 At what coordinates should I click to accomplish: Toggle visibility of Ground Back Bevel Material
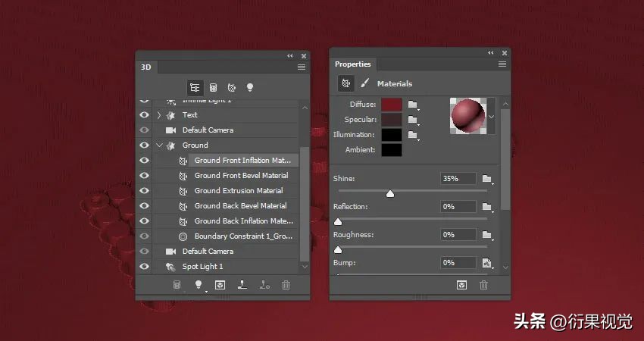tap(144, 206)
